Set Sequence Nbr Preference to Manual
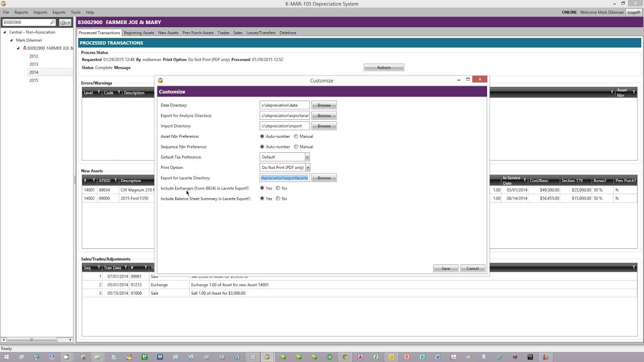Screen dimensions: 644x362 (296, 147)
